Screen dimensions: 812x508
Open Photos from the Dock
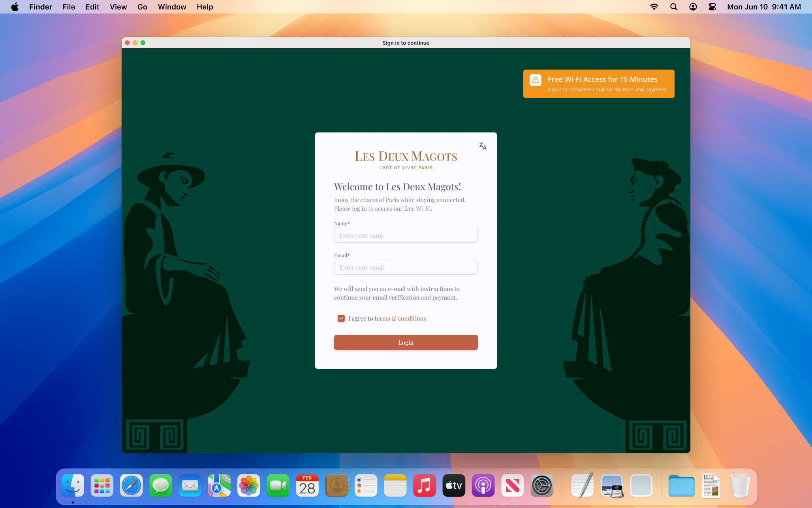click(x=249, y=485)
